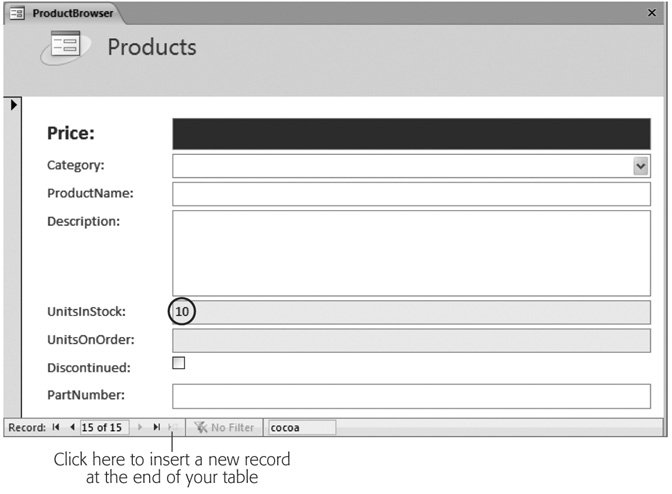
Task: Click into the ProductName field
Action: pos(411,194)
